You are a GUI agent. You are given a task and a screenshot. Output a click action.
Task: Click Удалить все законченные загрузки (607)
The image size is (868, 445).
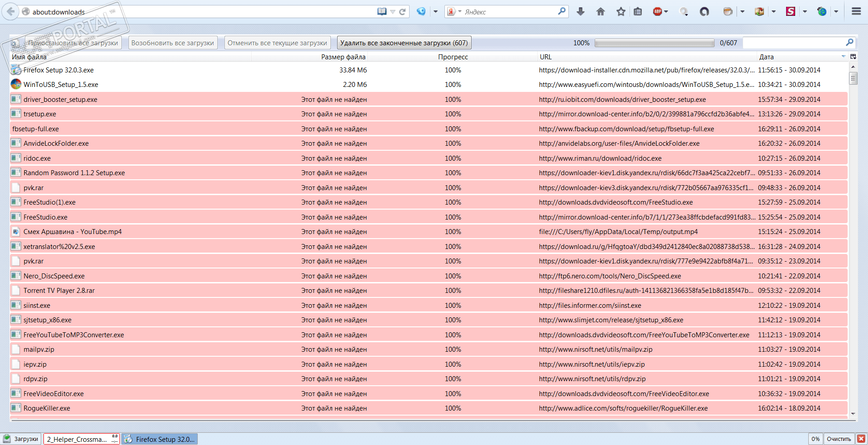(404, 43)
